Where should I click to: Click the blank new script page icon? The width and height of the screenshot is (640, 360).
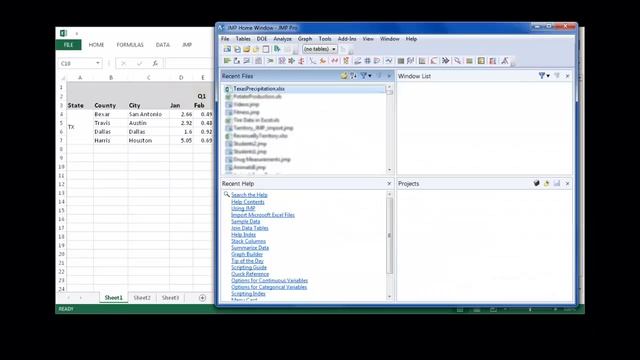(x=266, y=49)
